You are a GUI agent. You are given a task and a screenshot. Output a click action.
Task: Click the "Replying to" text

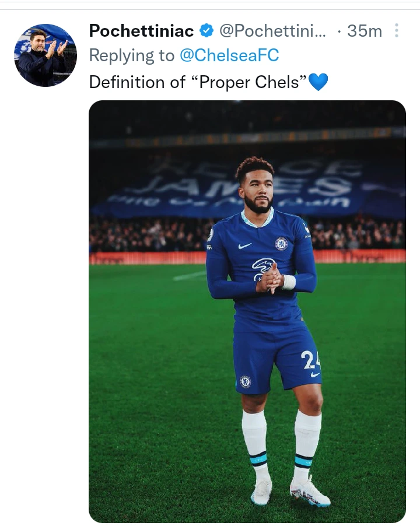[x=131, y=55]
